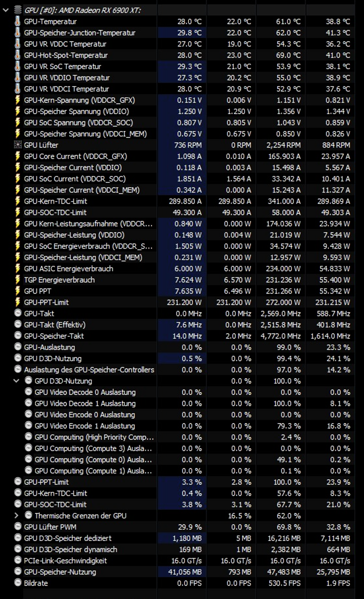Click lightning icon of TGP Energieverbrauch
This screenshot has height=599, width=364.
pos(17,280)
